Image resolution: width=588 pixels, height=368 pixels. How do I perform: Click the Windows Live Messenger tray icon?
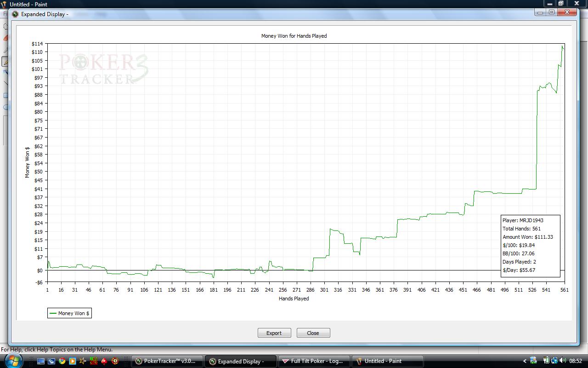pos(533,361)
